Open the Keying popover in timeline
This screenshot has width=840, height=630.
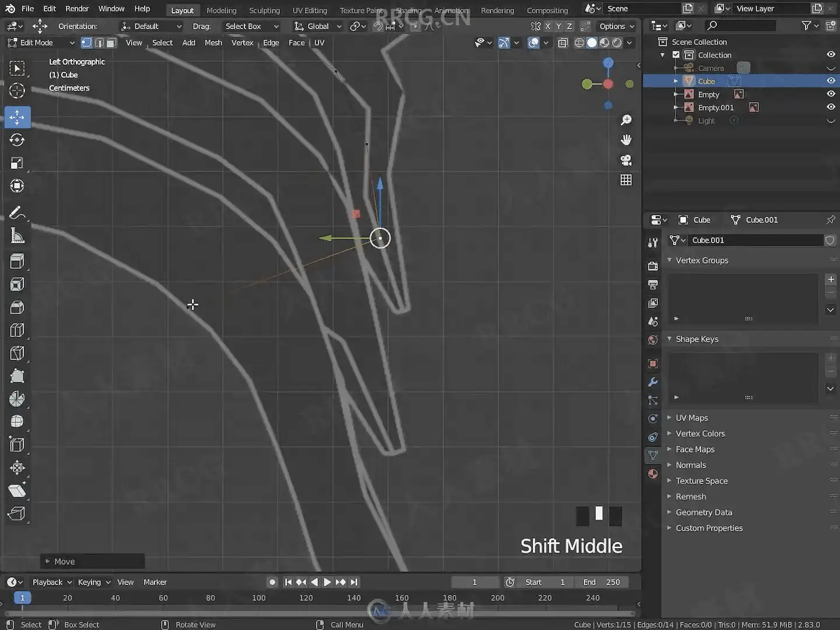(x=94, y=582)
